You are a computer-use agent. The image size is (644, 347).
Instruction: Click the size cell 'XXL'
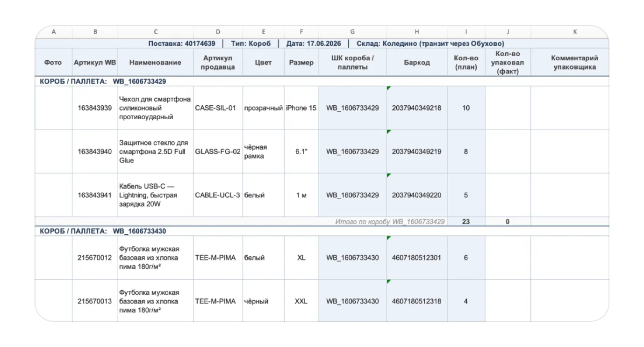[x=301, y=301]
